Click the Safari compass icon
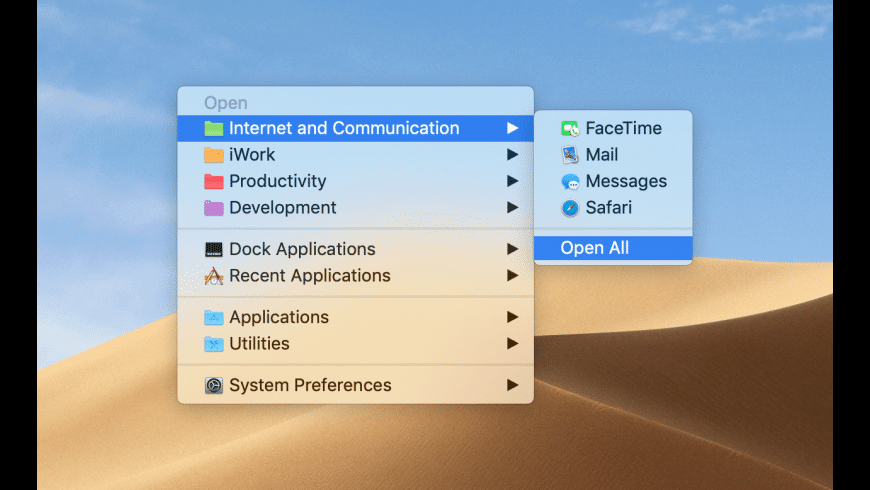Screen dimensions: 870x490 coord(570,208)
